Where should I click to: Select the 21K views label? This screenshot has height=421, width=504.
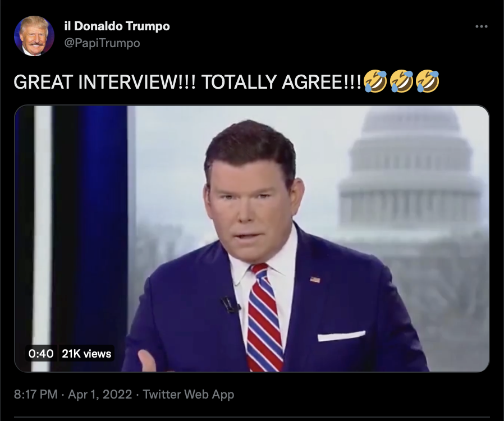[86, 354]
